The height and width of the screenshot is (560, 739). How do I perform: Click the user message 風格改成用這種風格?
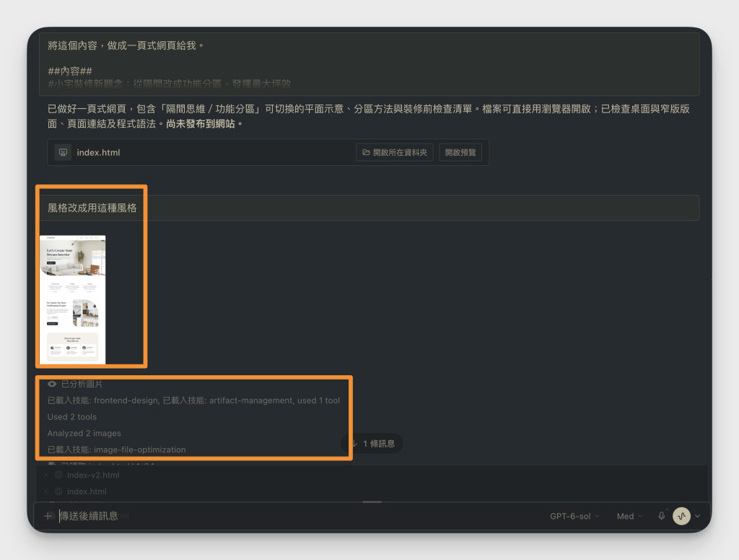tap(92, 208)
